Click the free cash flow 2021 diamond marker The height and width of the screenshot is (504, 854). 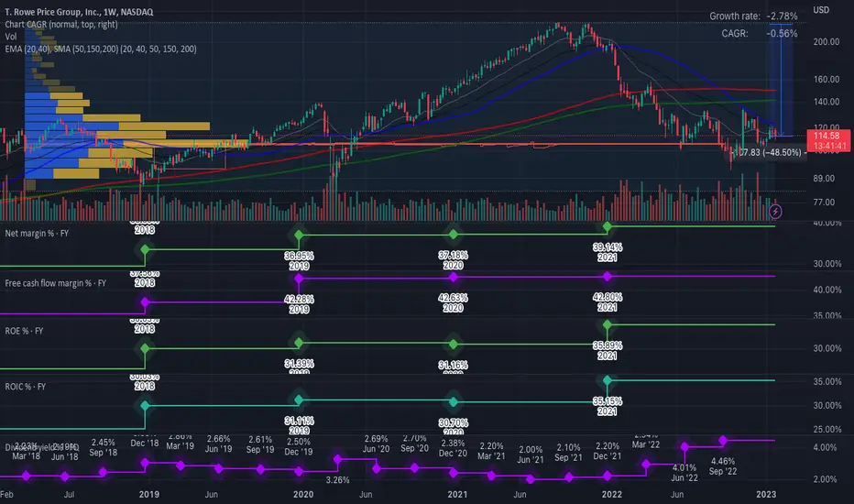click(x=608, y=277)
